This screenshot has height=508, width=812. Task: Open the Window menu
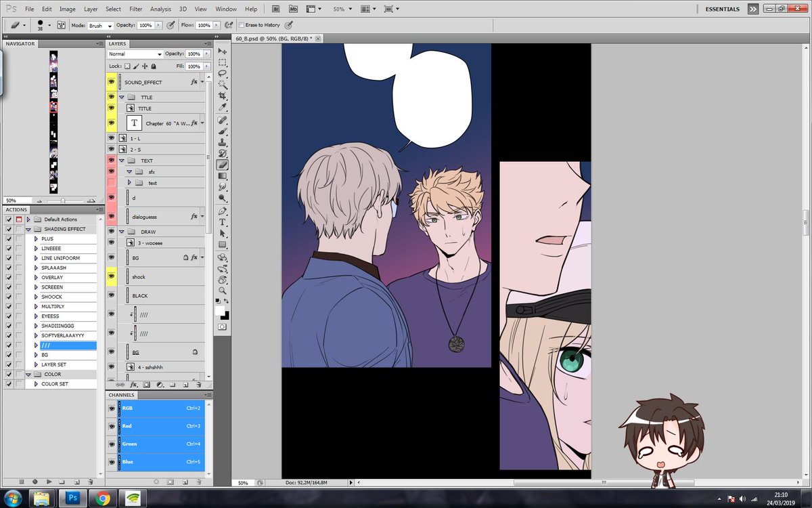pos(226,9)
